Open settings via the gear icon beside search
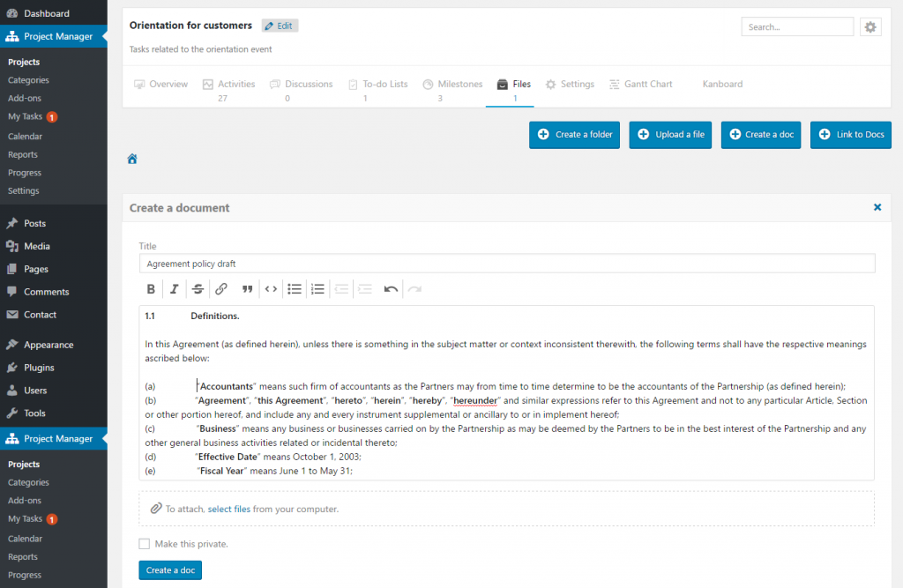Viewport: 903px width, 588px height. (870, 26)
